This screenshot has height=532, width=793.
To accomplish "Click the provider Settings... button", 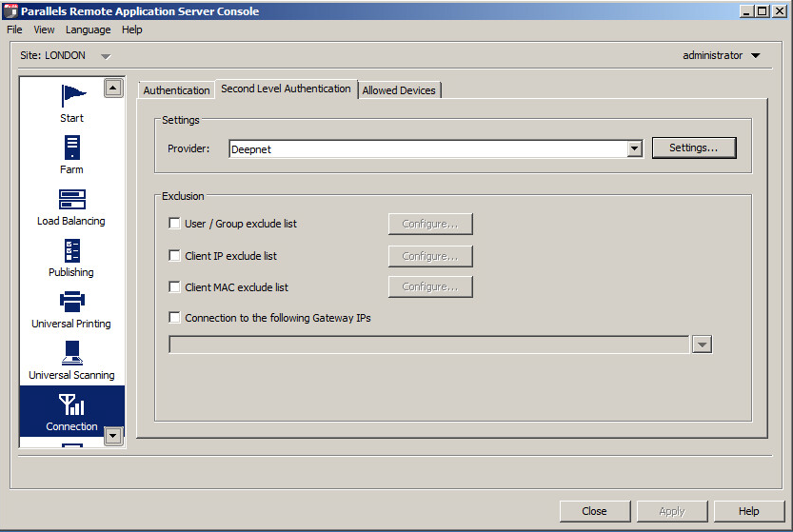I will click(x=694, y=148).
